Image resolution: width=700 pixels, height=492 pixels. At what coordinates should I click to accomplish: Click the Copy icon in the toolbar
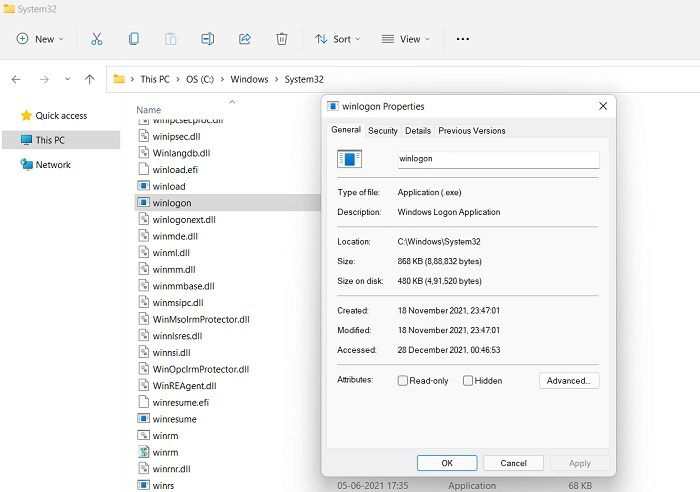point(133,39)
